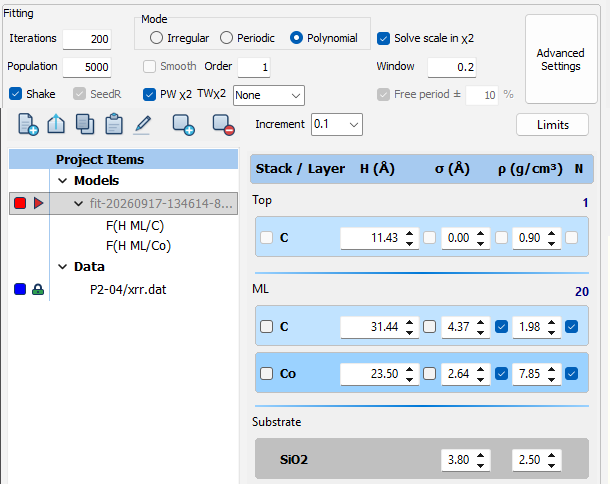
Task: Toggle ML Co layer N checkbox
Action: pos(571,374)
